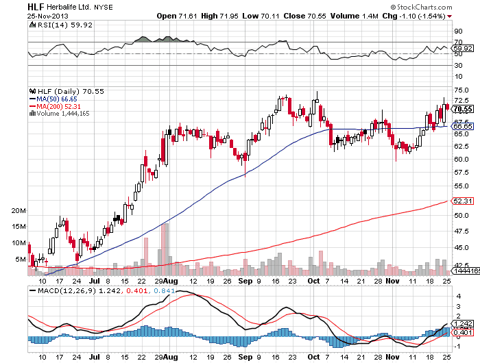Click the red down arrow beside Chg
Viewport: 480px width, 363px height.
point(450,16)
